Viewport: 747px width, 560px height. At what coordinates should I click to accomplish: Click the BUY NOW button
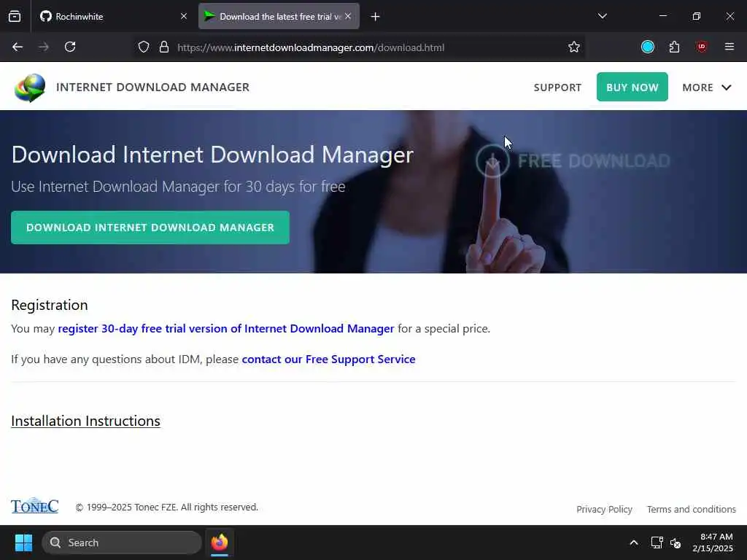tap(632, 87)
